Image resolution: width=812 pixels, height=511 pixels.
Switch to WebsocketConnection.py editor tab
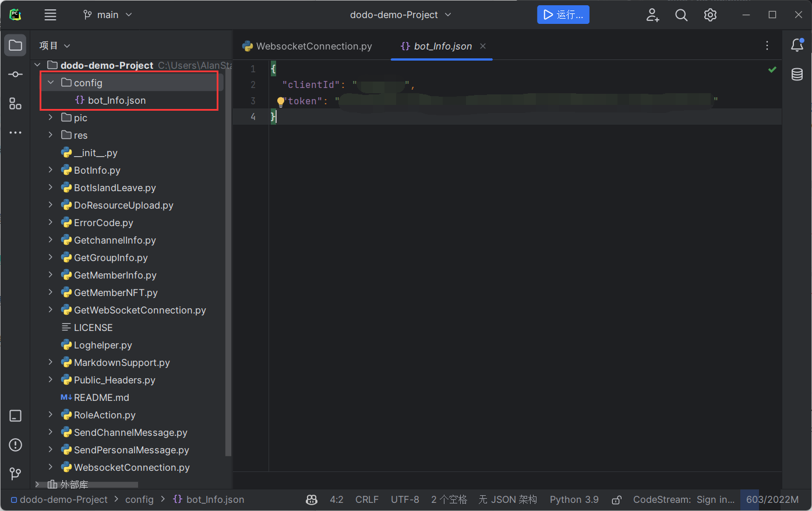pos(308,46)
